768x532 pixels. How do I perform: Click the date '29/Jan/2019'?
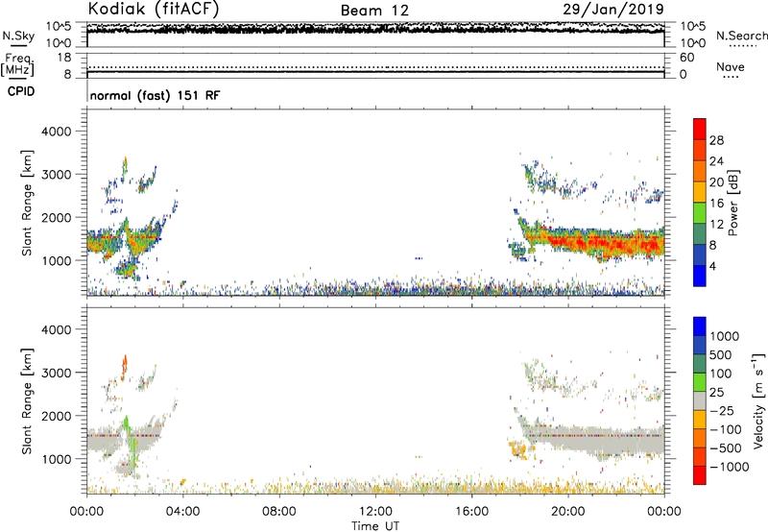pyautogui.click(x=613, y=9)
